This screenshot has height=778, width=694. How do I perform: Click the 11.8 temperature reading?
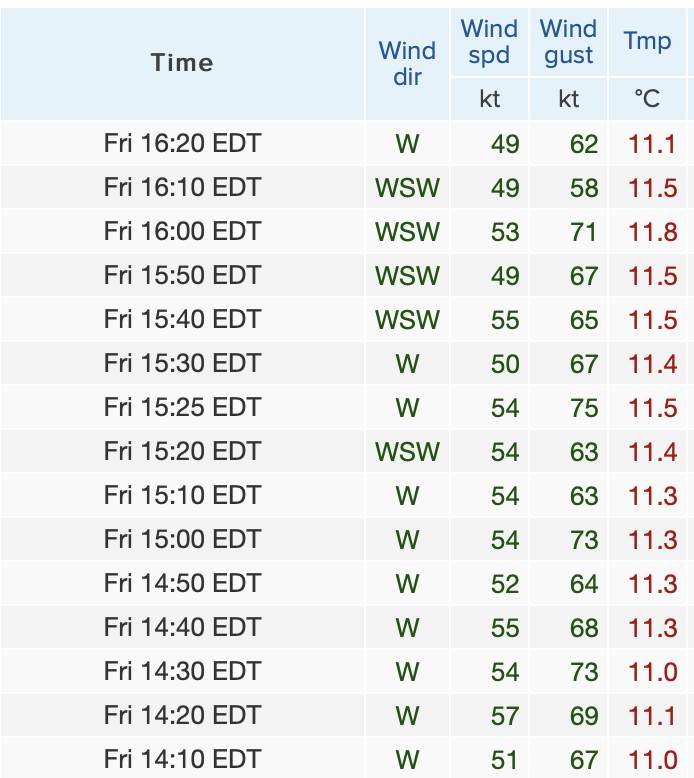(x=653, y=232)
